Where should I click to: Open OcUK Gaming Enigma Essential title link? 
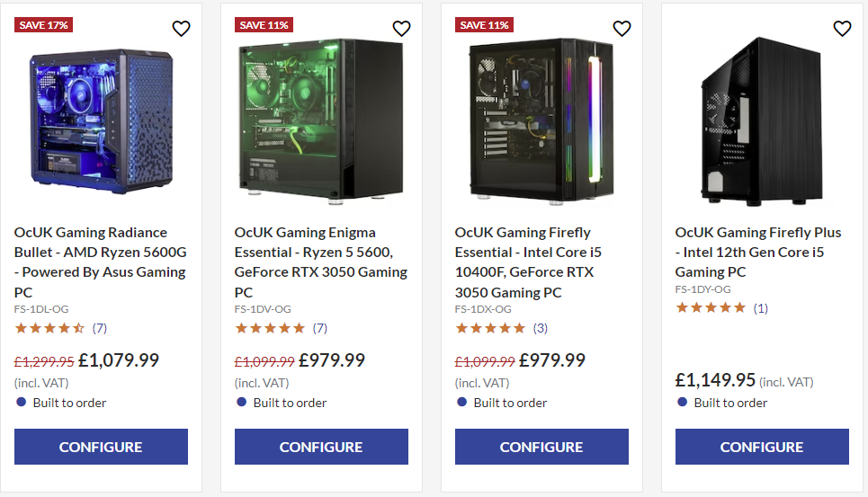pos(320,262)
